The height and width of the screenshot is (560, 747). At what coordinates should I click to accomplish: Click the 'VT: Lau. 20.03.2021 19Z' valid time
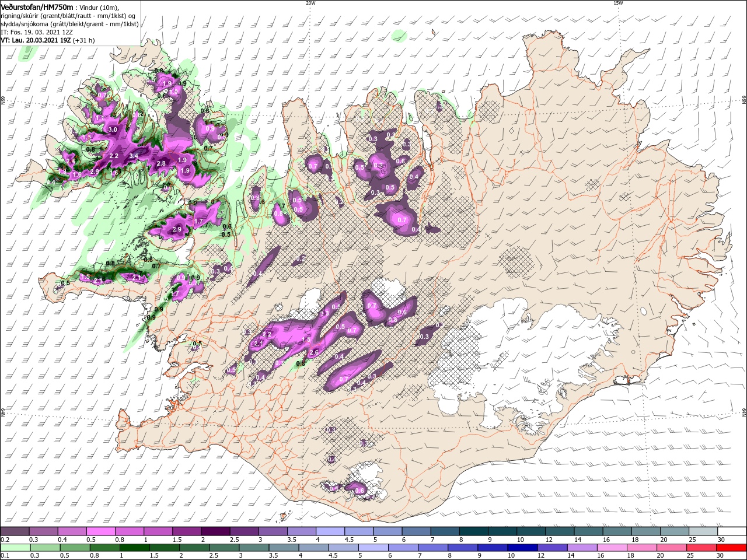[x=36, y=40]
